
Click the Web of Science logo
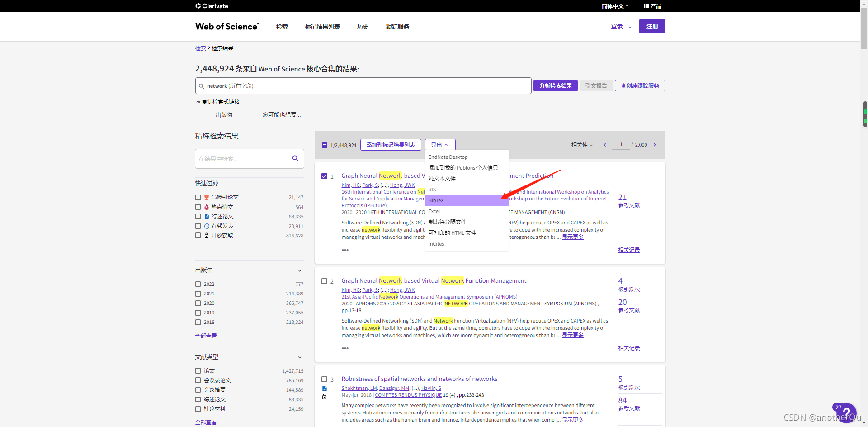click(x=227, y=26)
